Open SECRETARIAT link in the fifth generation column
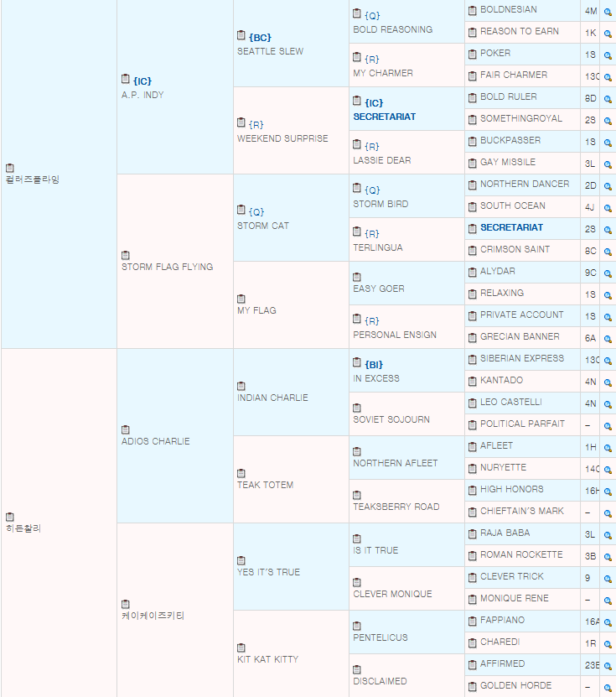This screenshot has width=616, height=697. (x=511, y=227)
